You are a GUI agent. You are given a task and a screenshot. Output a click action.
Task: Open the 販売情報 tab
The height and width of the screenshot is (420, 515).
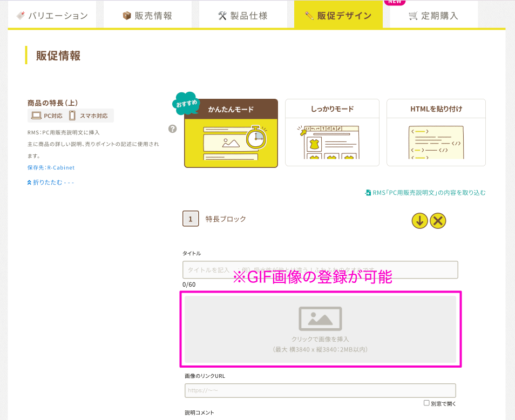pos(147,15)
